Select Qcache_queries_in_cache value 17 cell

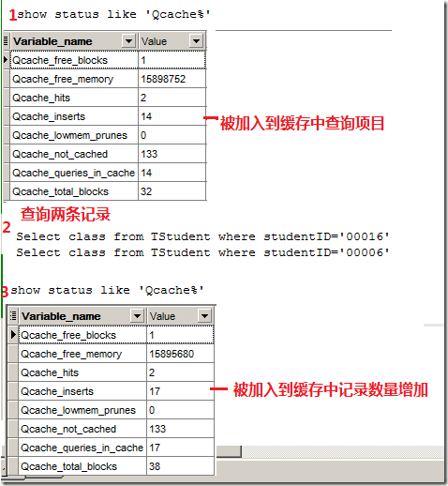(x=181, y=448)
